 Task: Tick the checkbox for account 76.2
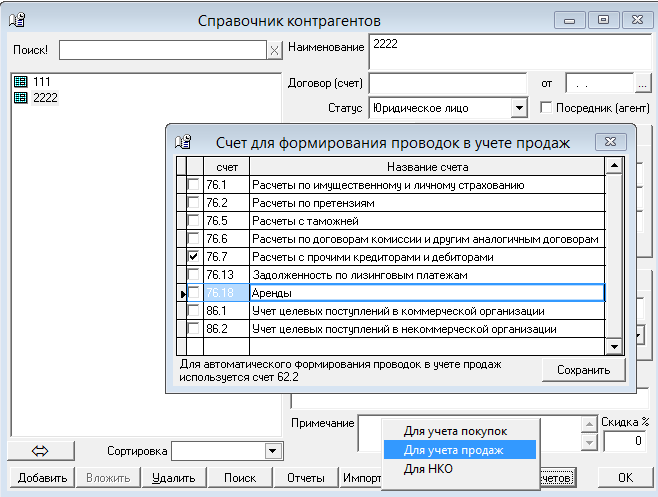pos(193,203)
